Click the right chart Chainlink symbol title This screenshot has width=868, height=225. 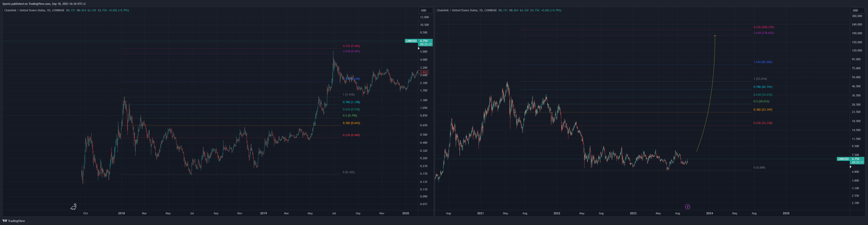coord(467,10)
